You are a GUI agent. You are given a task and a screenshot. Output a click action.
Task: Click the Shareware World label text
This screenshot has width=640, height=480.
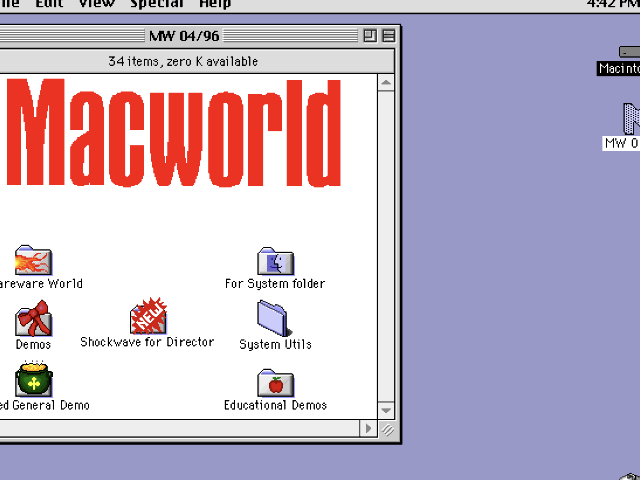(41, 284)
